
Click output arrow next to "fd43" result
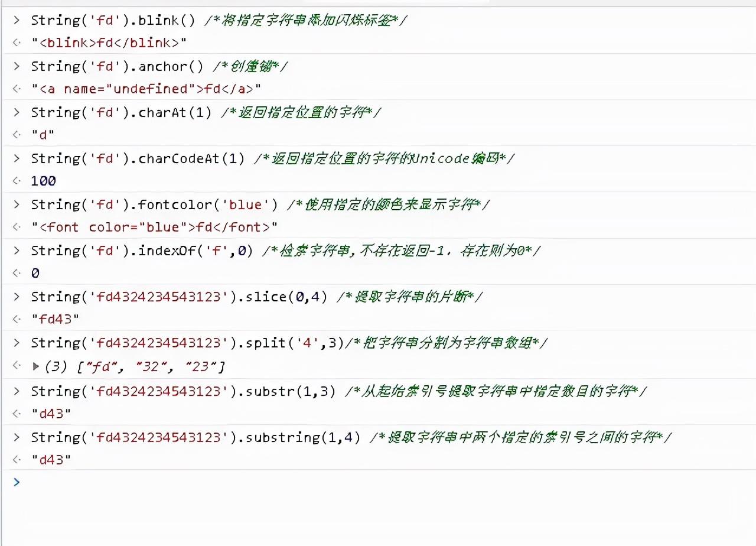(17, 319)
